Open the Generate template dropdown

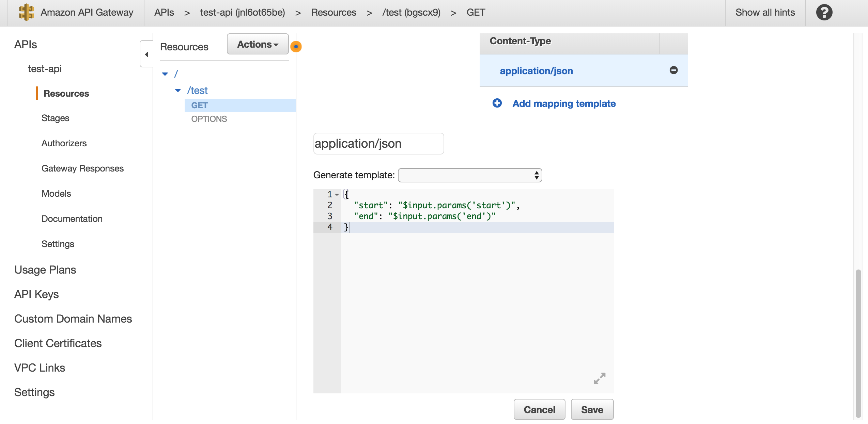point(469,175)
